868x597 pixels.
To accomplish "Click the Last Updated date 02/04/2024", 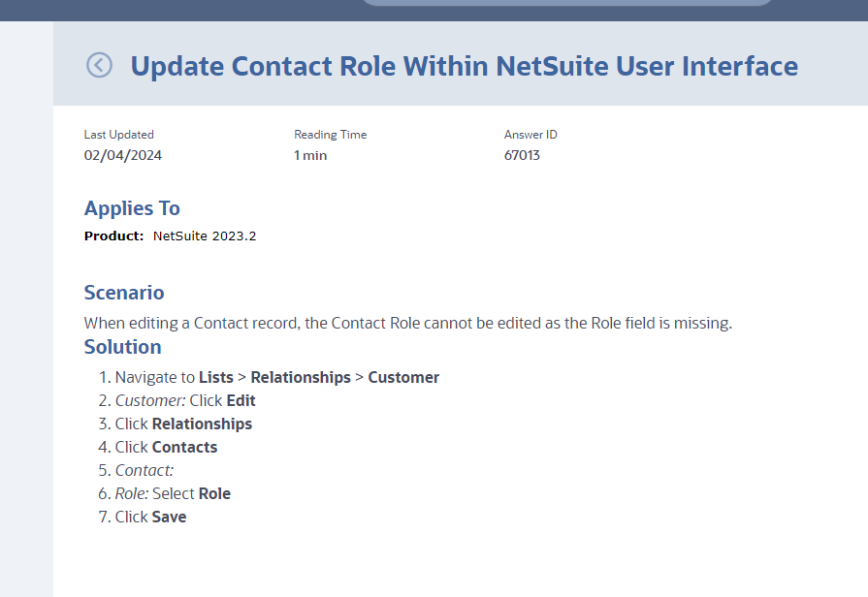I will pos(122,155).
